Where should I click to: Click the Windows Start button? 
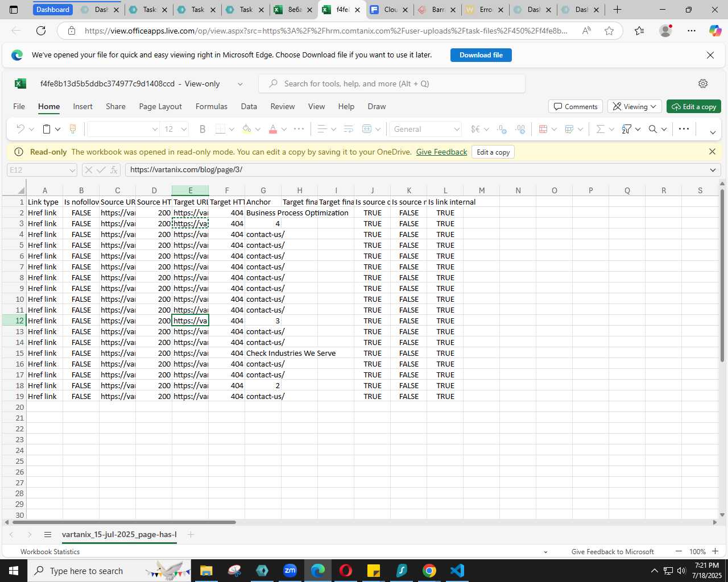(x=14, y=571)
